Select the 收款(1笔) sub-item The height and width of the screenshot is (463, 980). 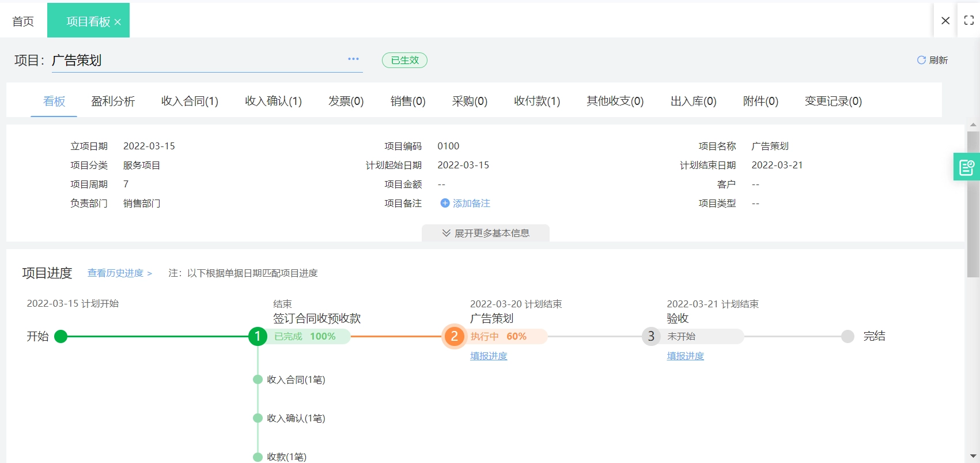(x=286, y=457)
